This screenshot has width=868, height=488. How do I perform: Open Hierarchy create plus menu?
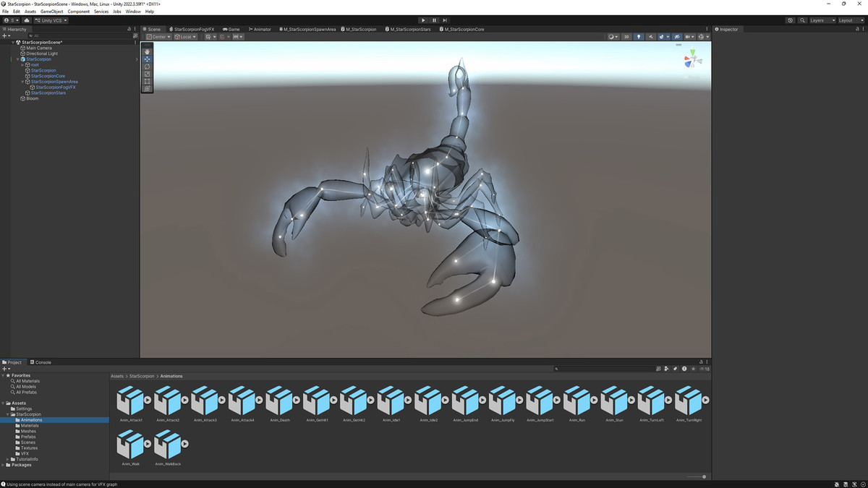coord(6,35)
